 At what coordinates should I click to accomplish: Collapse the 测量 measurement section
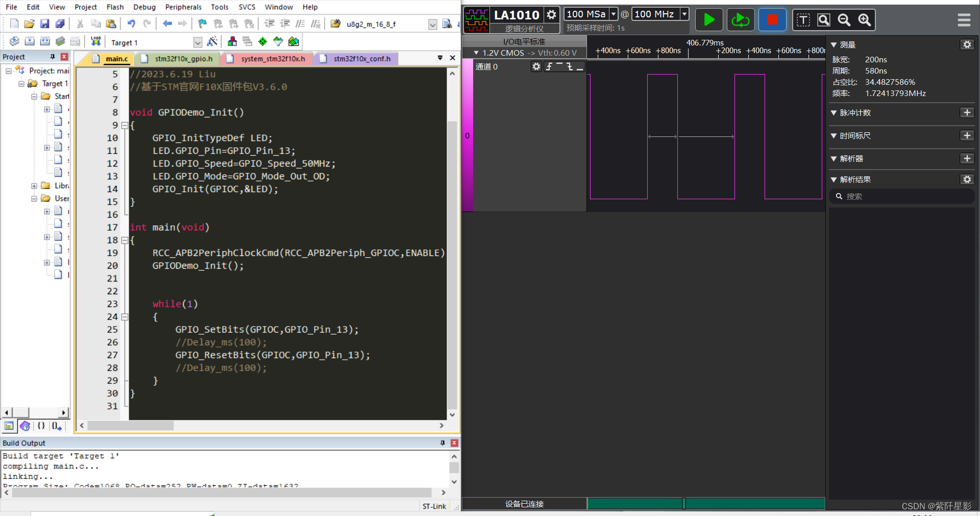pyautogui.click(x=834, y=45)
